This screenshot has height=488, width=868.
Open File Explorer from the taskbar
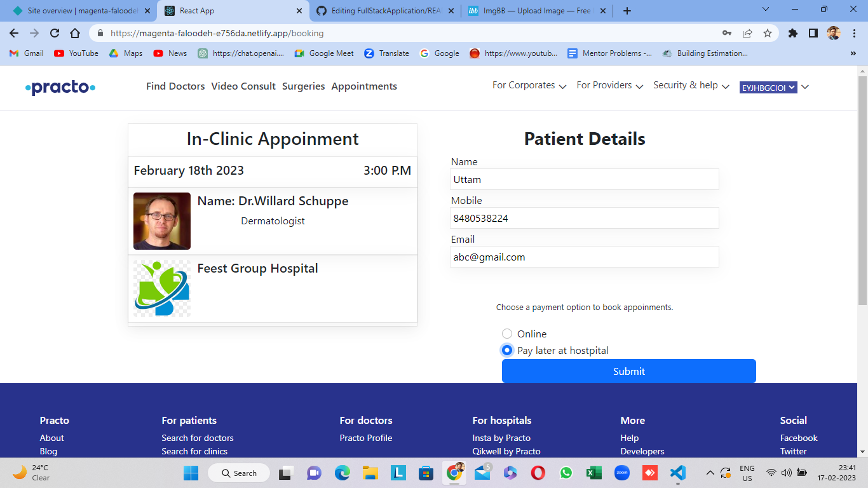(370, 473)
